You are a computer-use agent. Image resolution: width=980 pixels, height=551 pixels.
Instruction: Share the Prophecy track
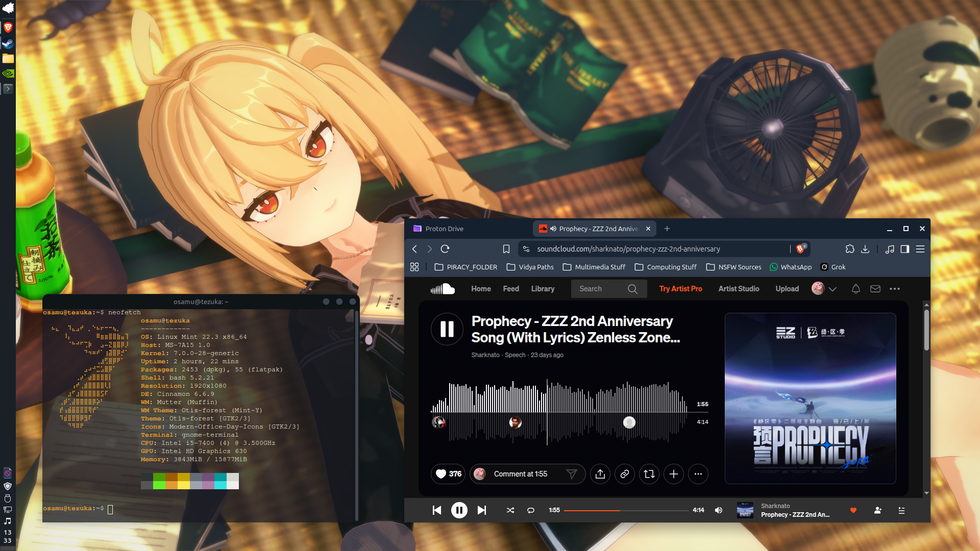tap(600, 474)
